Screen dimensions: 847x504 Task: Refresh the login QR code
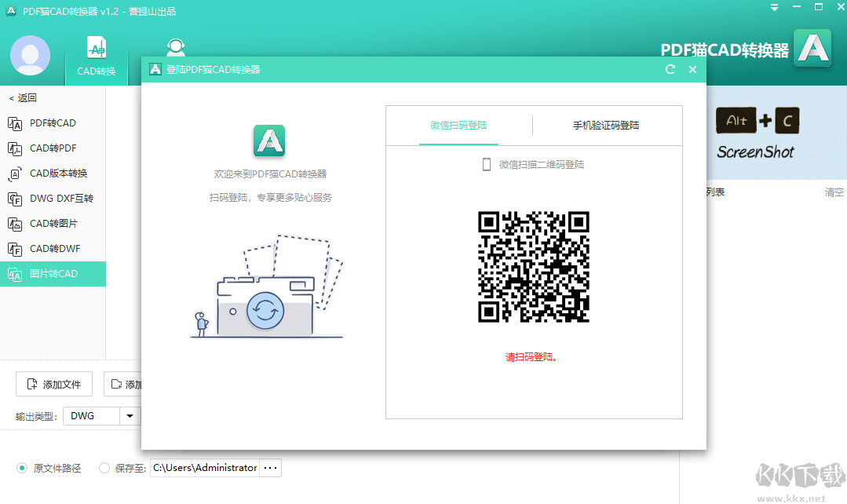pos(670,69)
